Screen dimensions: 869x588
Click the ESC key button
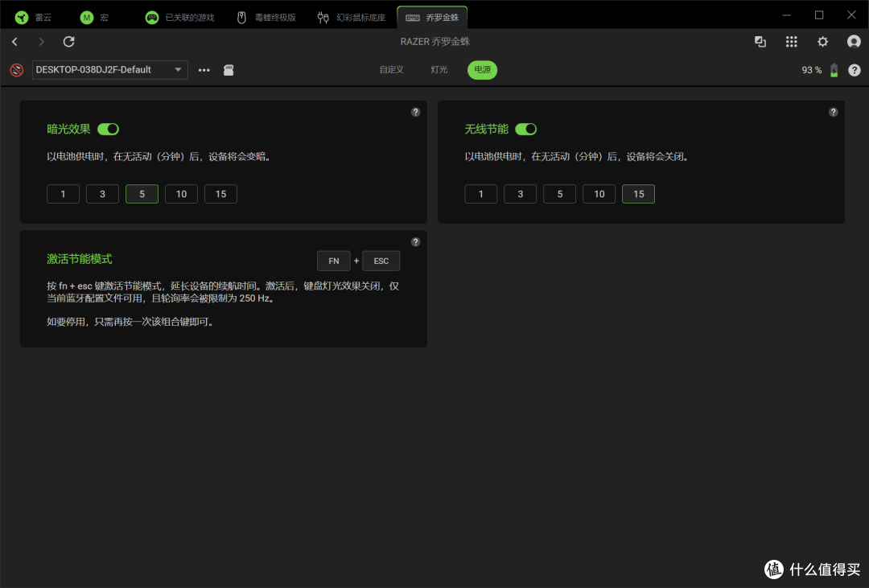click(381, 261)
